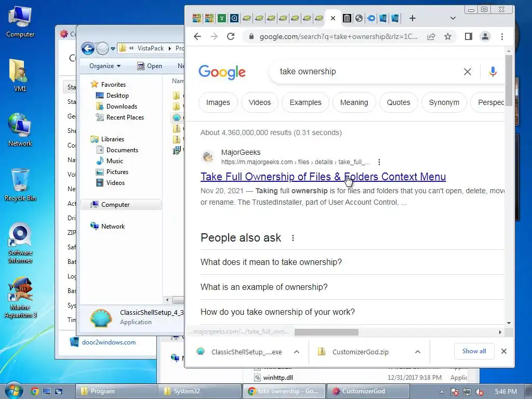
Task: Start voice search with the microphone
Action: pyautogui.click(x=493, y=72)
